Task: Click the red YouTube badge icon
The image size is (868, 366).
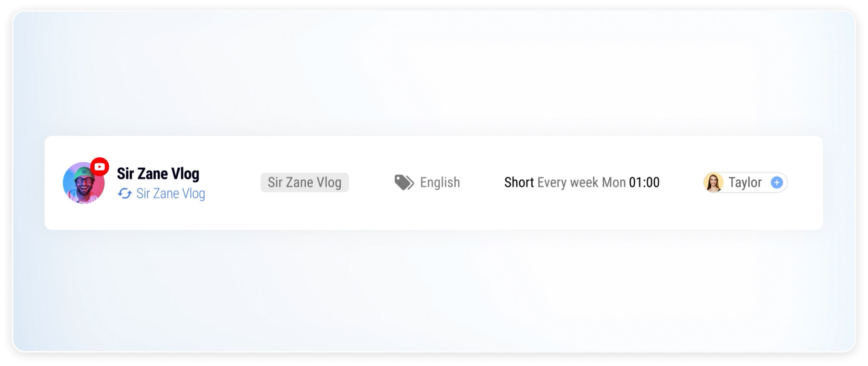Action: click(100, 167)
